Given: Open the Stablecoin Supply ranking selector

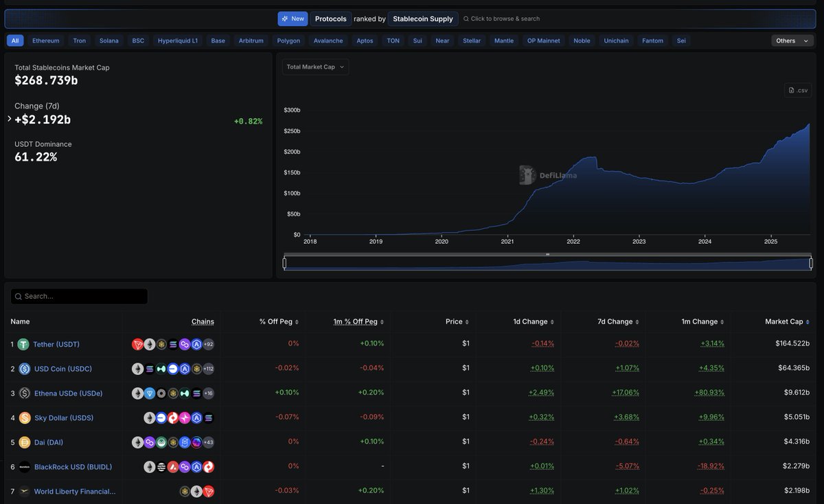Looking at the screenshot, I should pos(423,19).
